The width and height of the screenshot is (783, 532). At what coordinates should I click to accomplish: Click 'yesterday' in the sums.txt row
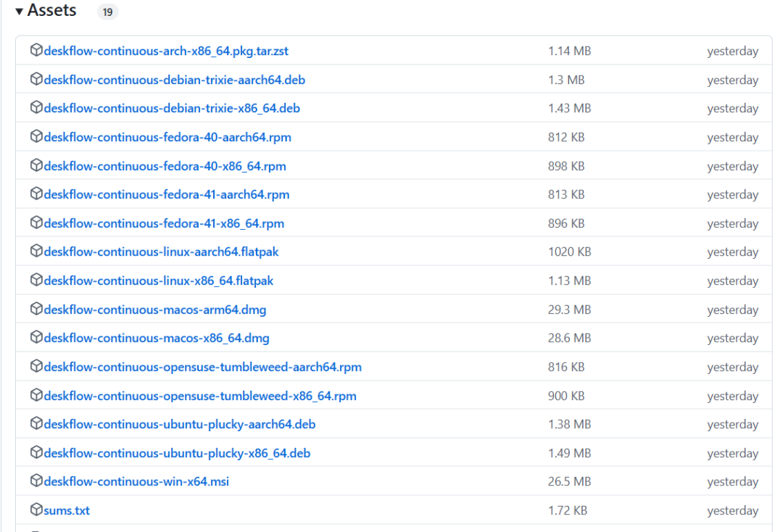[x=732, y=511]
